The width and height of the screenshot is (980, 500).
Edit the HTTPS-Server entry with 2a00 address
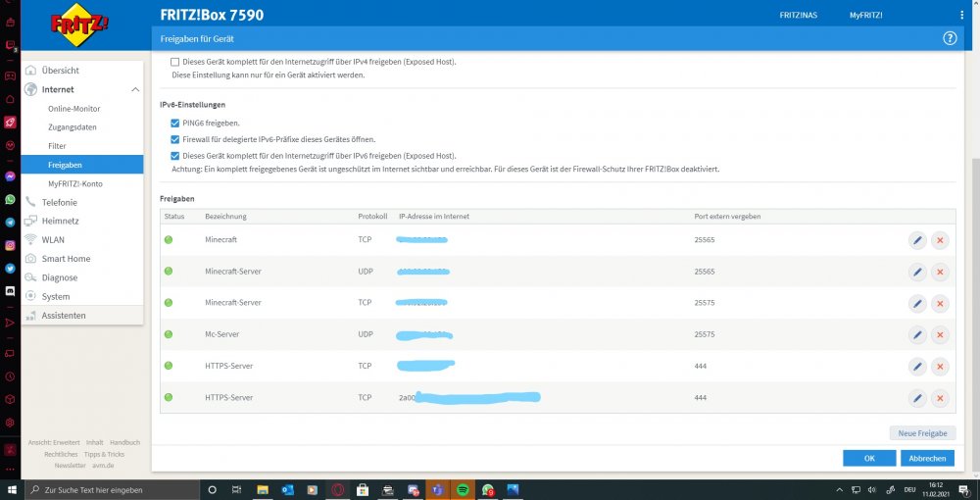pos(917,398)
